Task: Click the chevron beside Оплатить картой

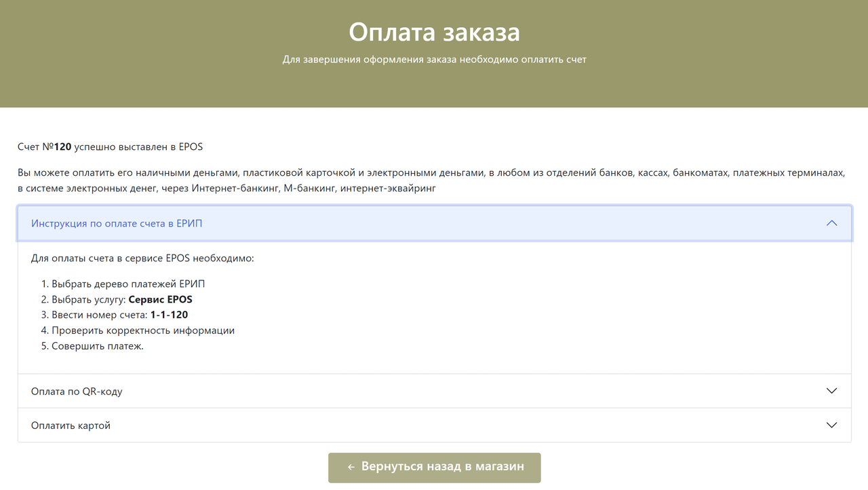Action: (831, 426)
